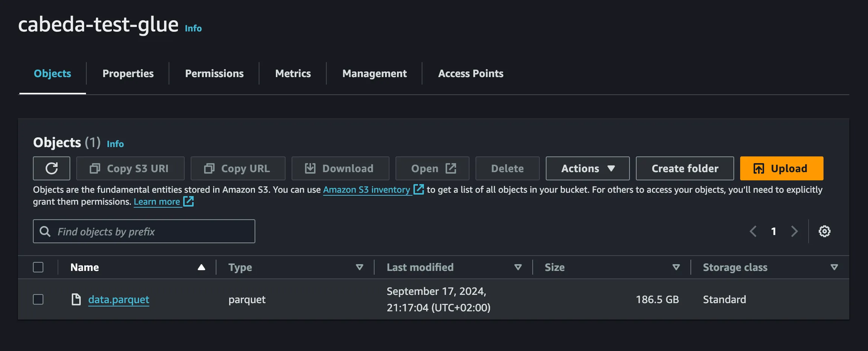Click the refresh objects icon button
The width and height of the screenshot is (868, 351).
[x=52, y=168]
